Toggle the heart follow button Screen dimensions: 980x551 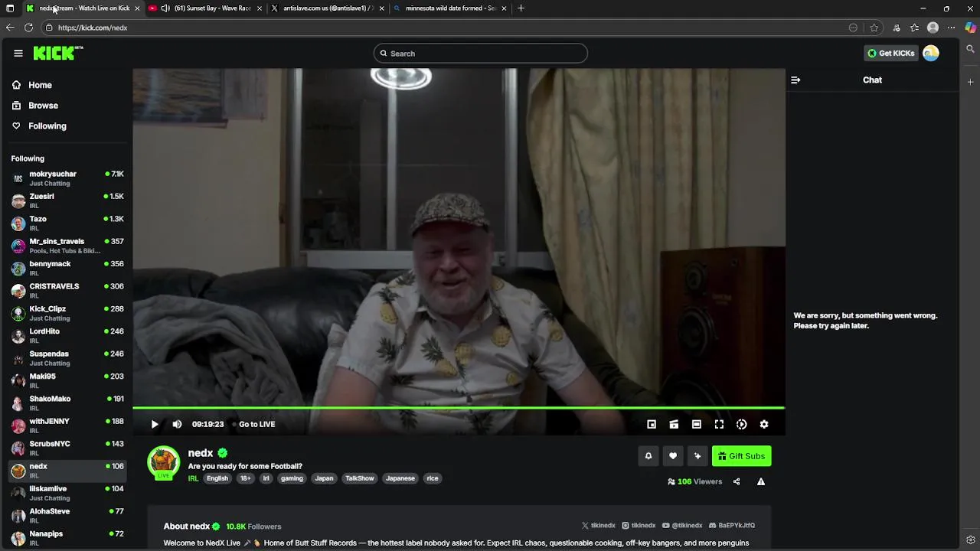[x=673, y=456]
